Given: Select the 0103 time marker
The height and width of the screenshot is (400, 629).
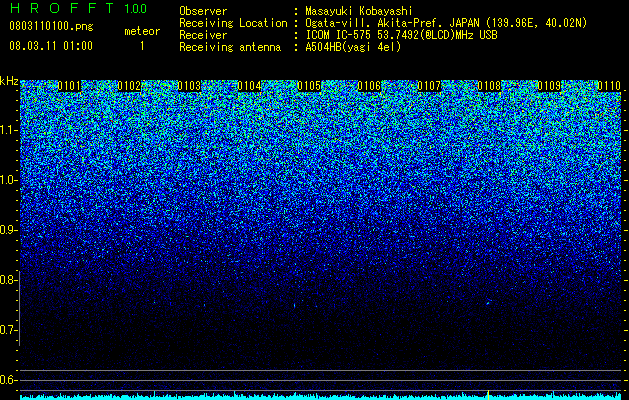Looking at the screenshot, I should [x=189, y=86].
